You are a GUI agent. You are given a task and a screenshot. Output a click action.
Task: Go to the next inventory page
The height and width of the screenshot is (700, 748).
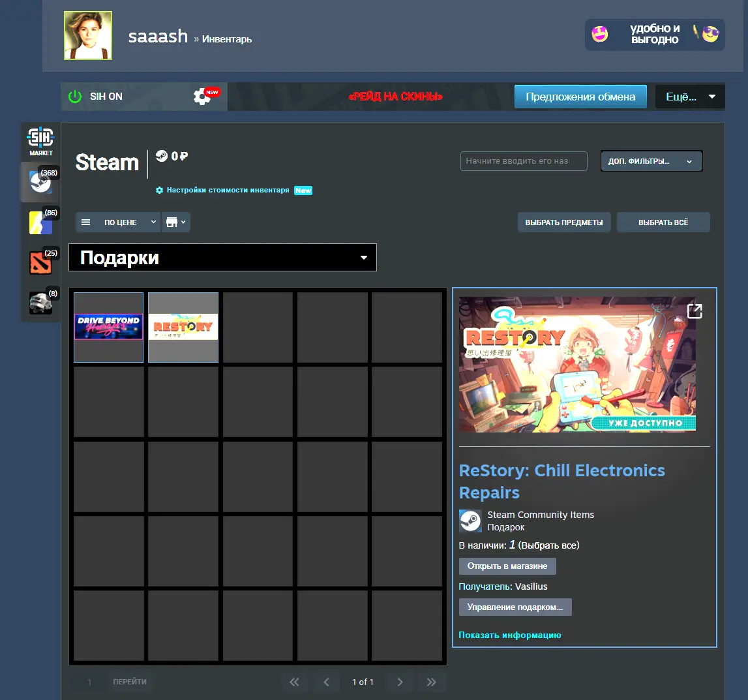[x=400, y=682]
